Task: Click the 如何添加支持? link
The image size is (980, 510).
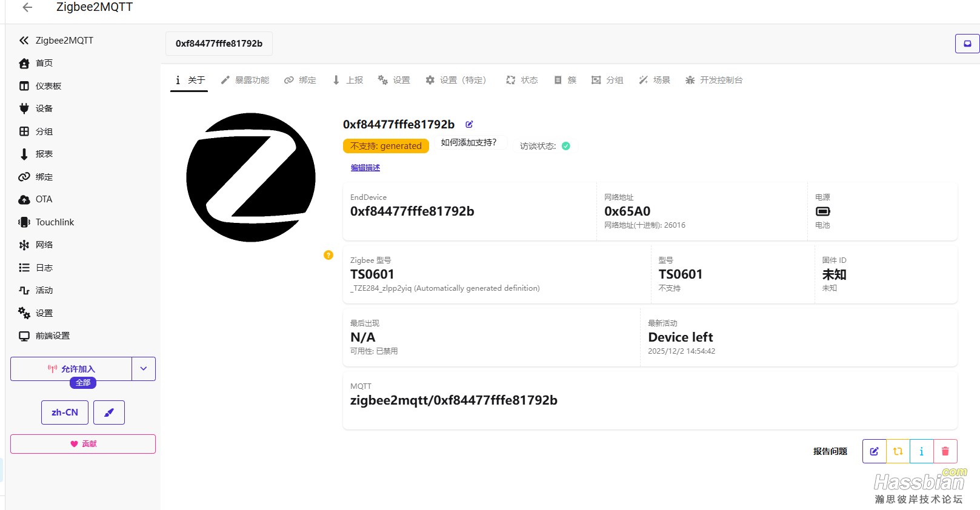Action: (468, 142)
